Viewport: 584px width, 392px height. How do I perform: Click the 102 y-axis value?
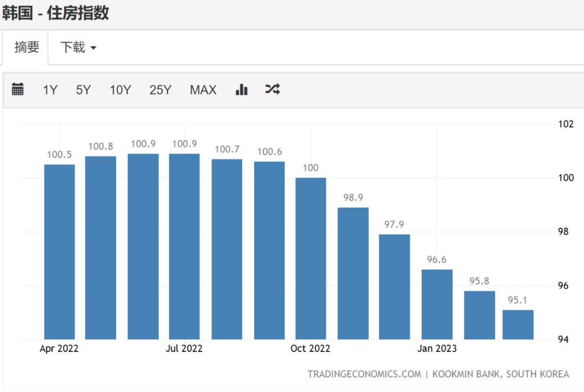tap(566, 124)
